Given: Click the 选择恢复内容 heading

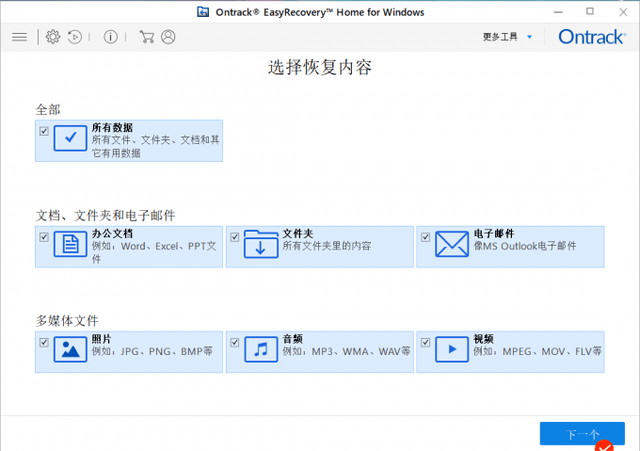Looking at the screenshot, I should [x=320, y=67].
